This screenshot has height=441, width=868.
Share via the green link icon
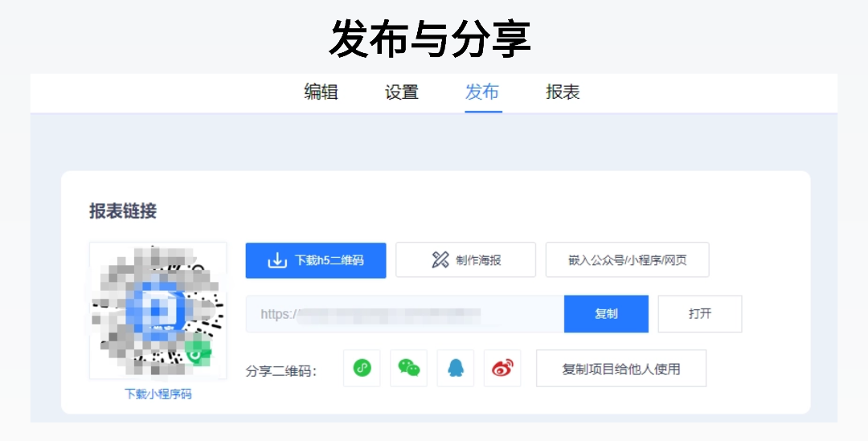(x=362, y=368)
